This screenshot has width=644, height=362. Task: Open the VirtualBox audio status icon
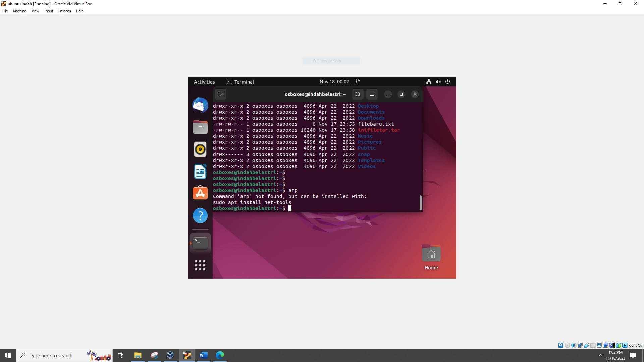click(574, 345)
